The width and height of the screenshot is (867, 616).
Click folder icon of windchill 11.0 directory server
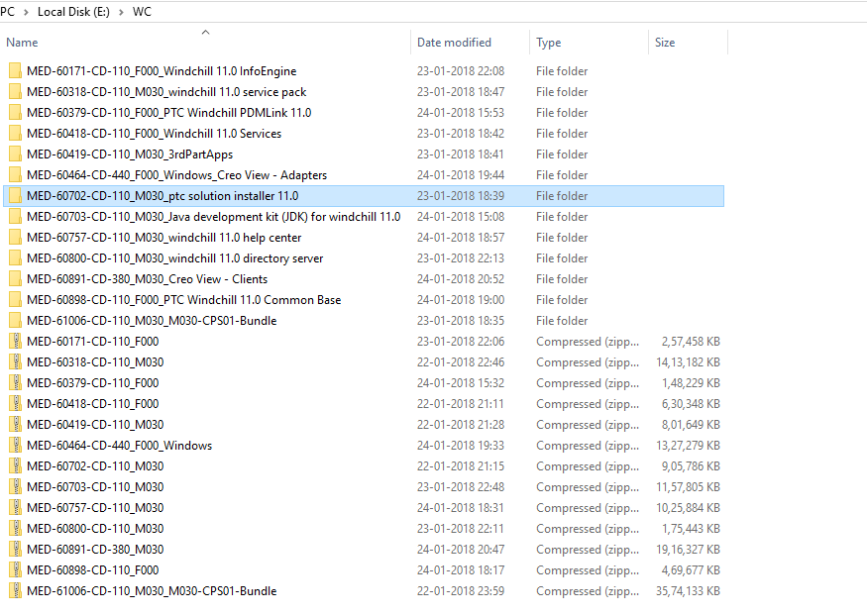tap(16, 258)
